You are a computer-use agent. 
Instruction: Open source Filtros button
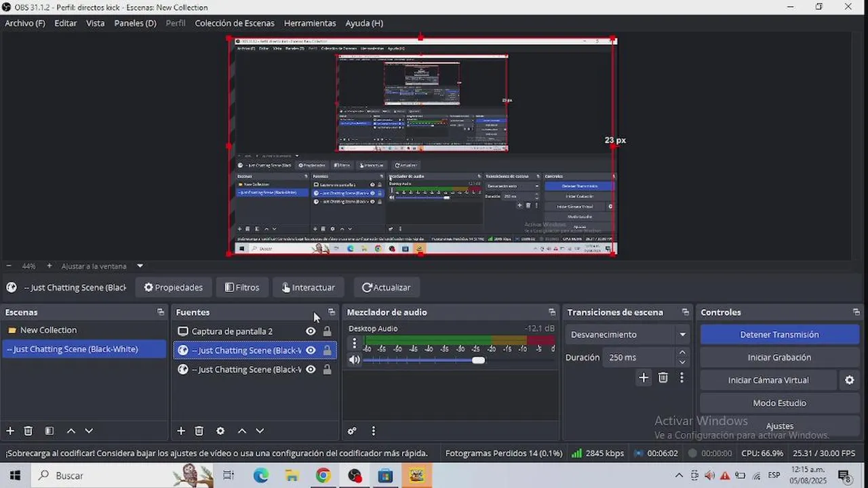tap(242, 287)
